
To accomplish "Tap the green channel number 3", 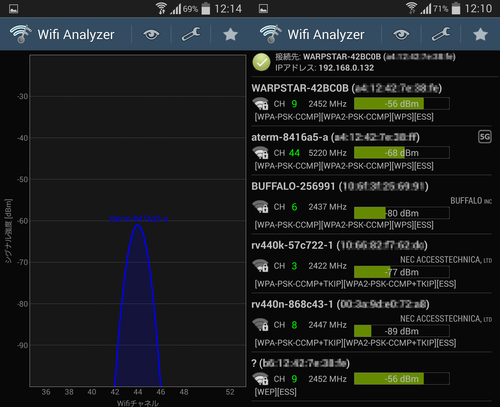I will [294, 266].
